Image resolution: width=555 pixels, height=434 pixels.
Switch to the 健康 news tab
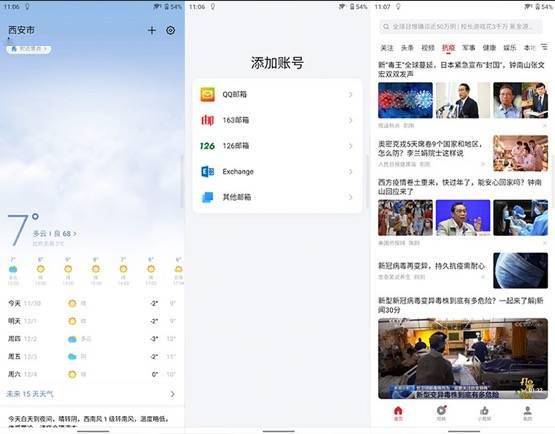(490, 48)
